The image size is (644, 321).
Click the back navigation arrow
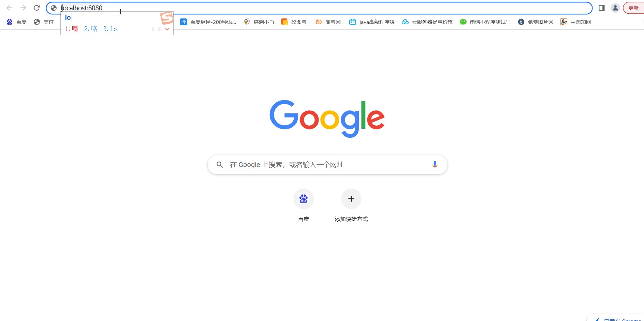click(10, 8)
